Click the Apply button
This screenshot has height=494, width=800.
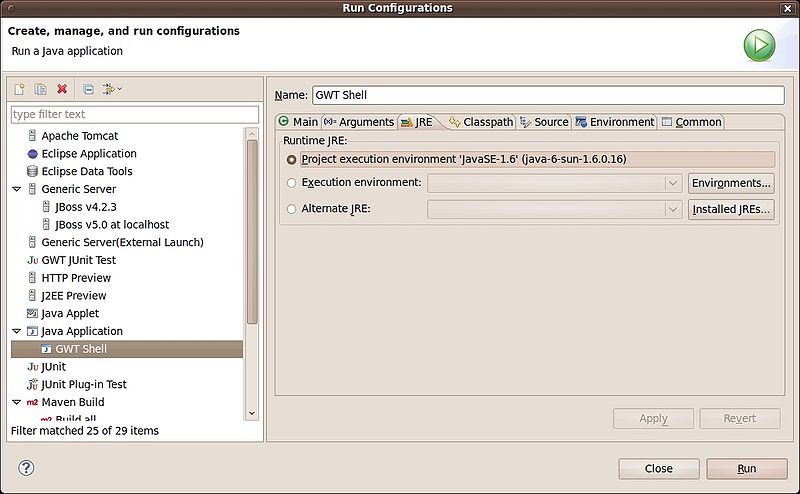(x=654, y=418)
